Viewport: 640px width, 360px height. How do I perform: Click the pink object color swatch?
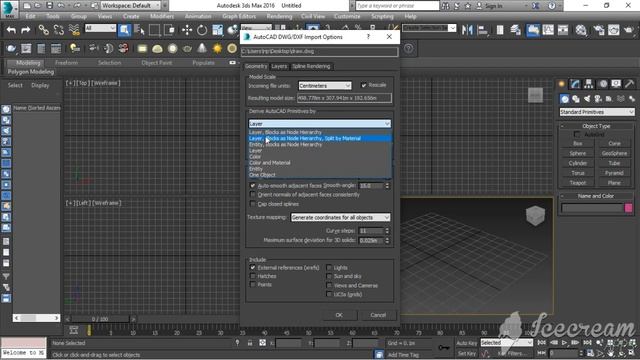(629, 208)
